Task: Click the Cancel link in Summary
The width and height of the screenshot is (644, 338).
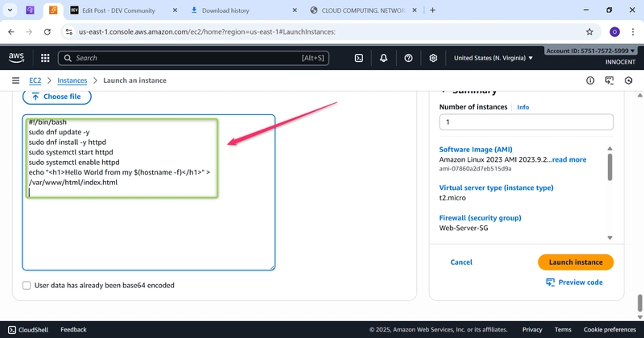Action: click(461, 262)
